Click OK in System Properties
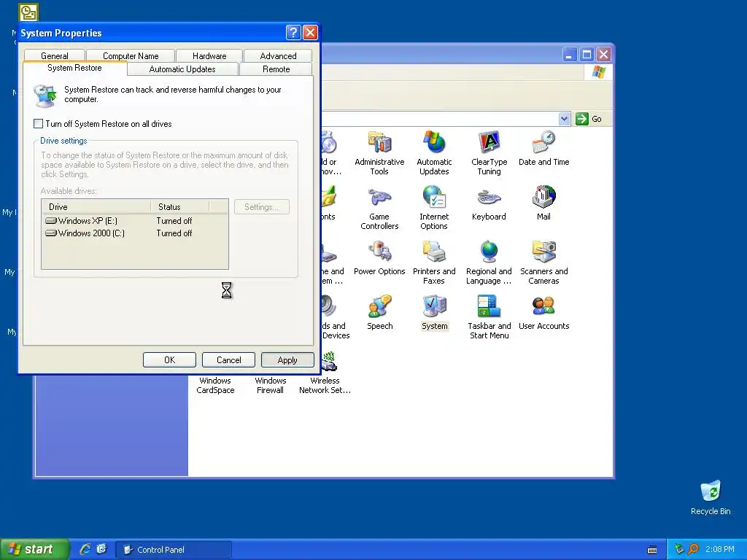 [169, 360]
